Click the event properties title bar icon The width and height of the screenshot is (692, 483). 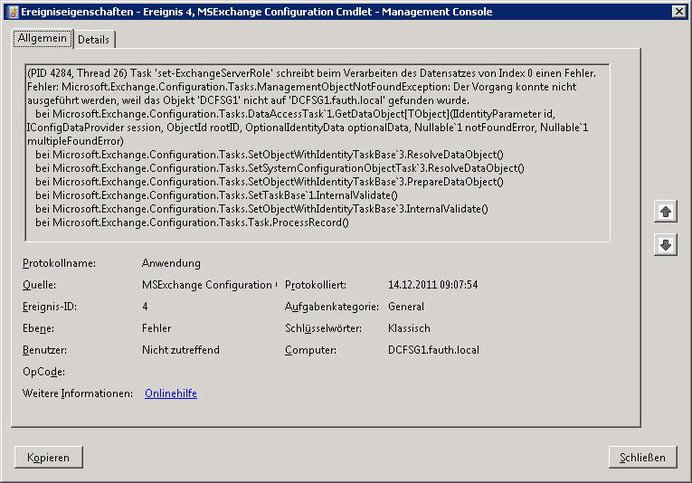coord(13,11)
